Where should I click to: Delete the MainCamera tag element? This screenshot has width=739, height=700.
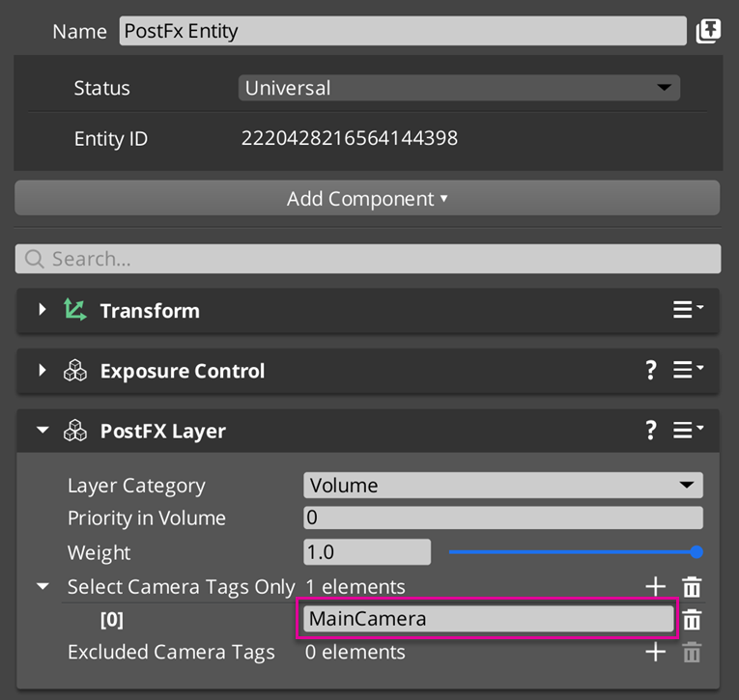692,620
